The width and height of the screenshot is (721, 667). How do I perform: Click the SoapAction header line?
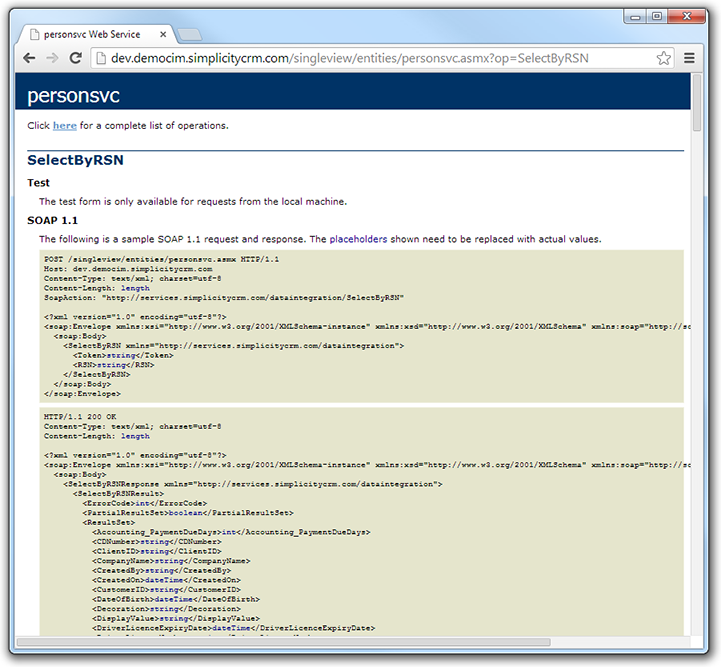pos(223,298)
